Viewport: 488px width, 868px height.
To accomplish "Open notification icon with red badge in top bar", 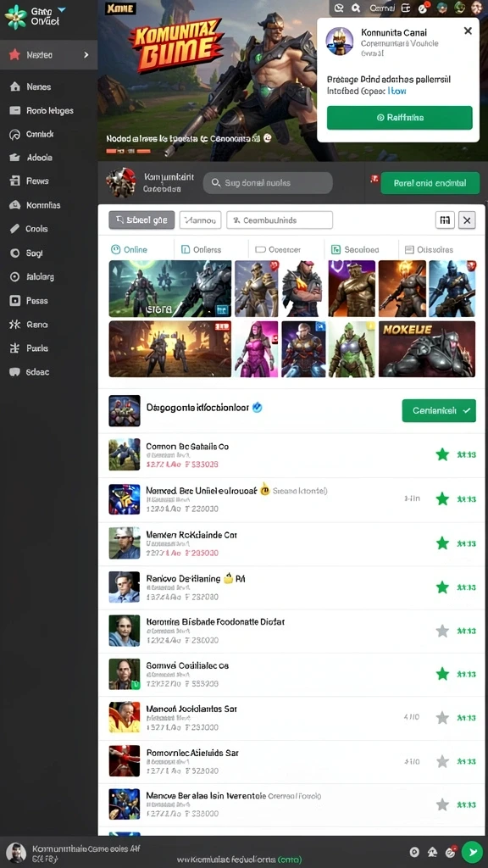I will click(424, 8).
